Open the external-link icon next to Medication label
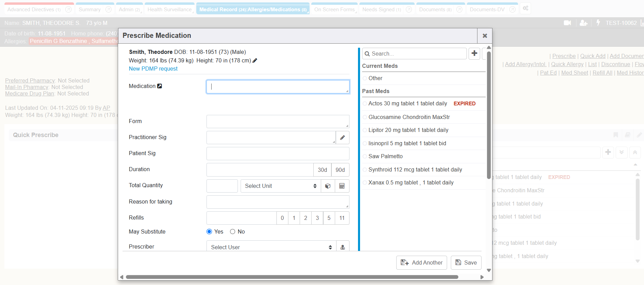 click(x=159, y=86)
